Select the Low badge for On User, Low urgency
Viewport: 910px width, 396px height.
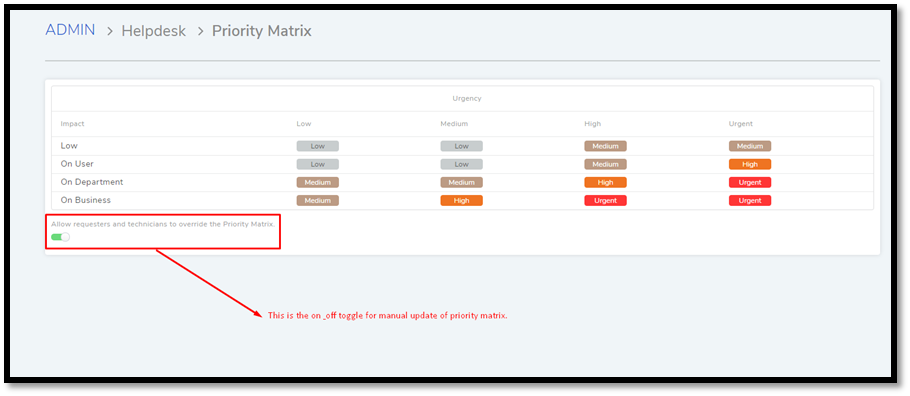pyautogui.click(x=317, y=164)
